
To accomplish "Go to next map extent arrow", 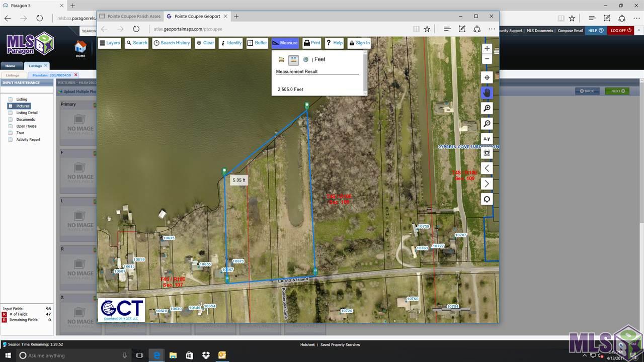I will [487, 184].
